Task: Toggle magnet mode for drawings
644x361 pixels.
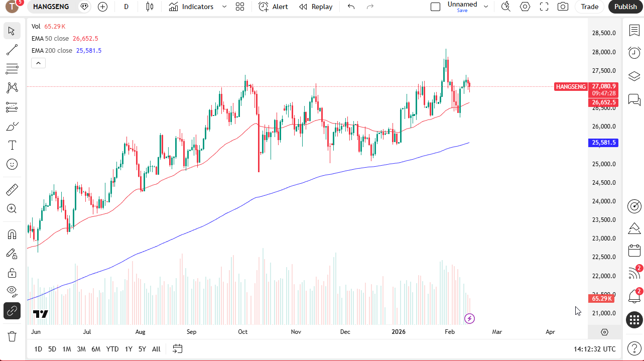Action: coord(12,234)
